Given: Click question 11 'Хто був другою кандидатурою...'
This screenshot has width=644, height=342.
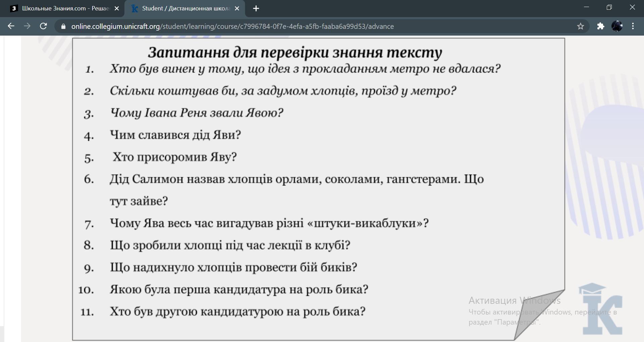Looking at the screenshot, I should click(238, 312).
